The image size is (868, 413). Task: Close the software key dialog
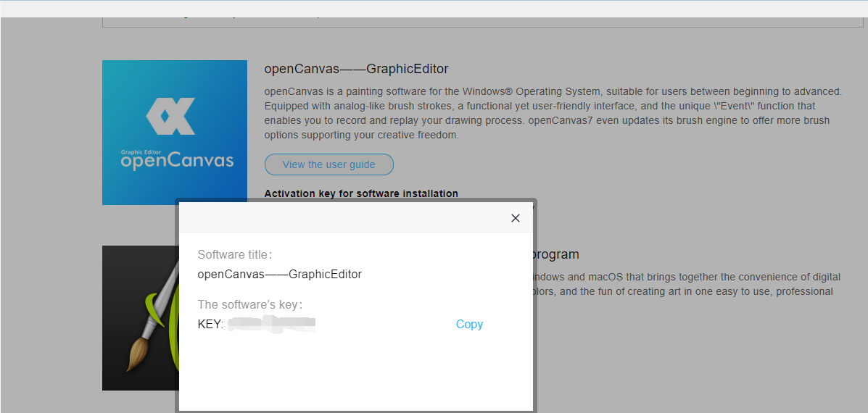tap(516, 218)
